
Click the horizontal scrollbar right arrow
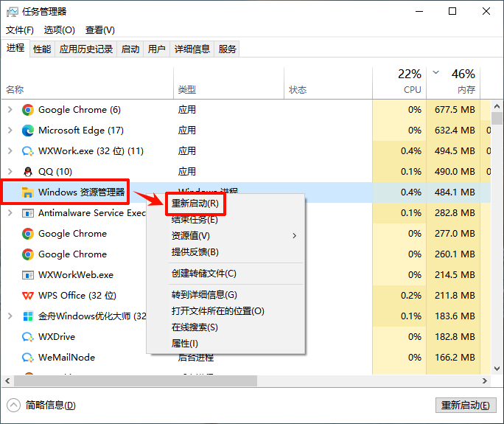pyautogui.click(x=485, y=381)
